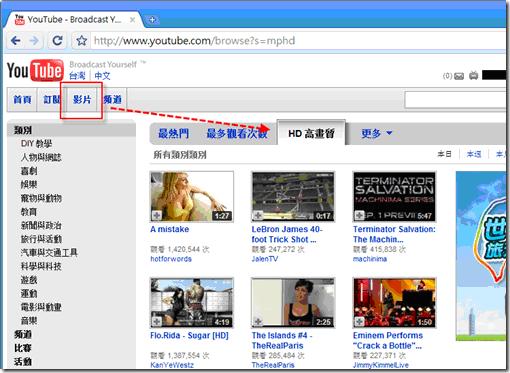Click 活動 in left sidebar
This screenshot has width=510, height=373.
tap(23, 362)
